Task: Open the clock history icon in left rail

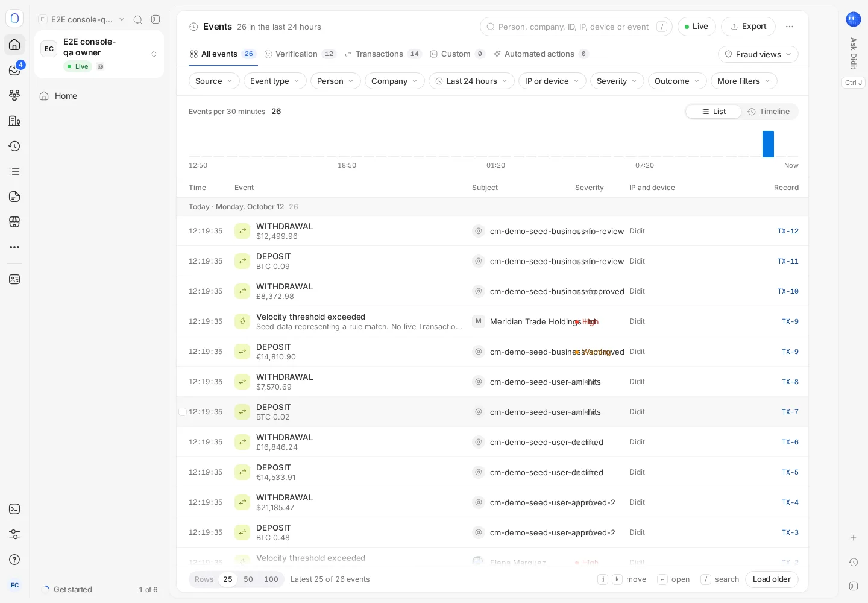Action: click(x=14, y=146)
